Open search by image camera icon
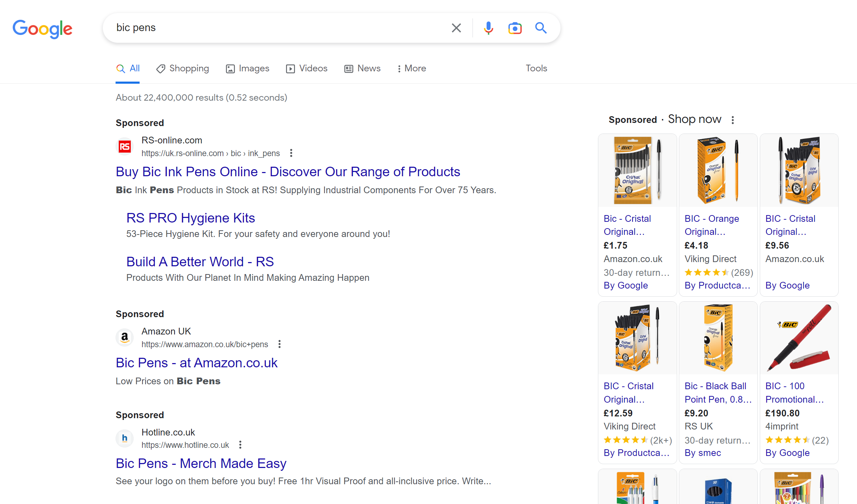The height and width of the screenshot is (504, 857). (515, 28)
